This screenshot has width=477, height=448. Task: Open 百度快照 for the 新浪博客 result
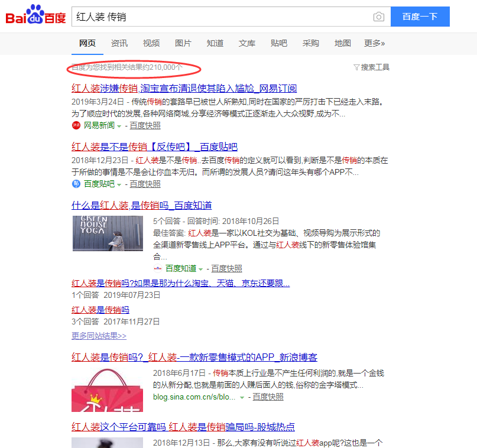click(x=268, y=397)
